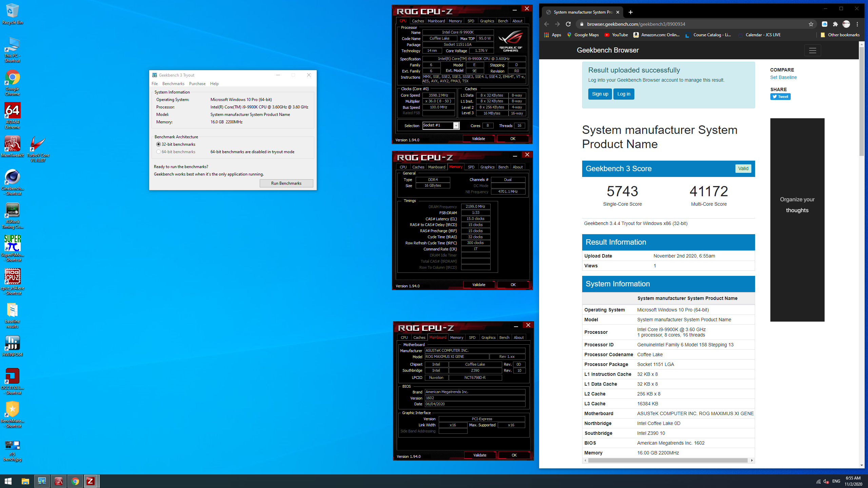Open Benchmarks menu in Geekbench 3

point(173,84)
